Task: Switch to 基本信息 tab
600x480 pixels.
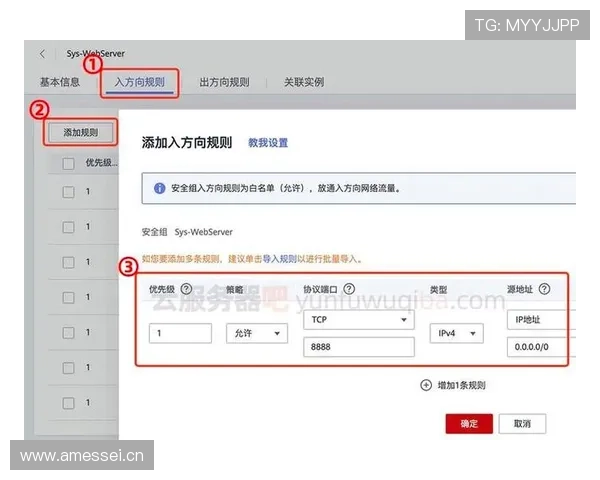Action: (60, 82)
